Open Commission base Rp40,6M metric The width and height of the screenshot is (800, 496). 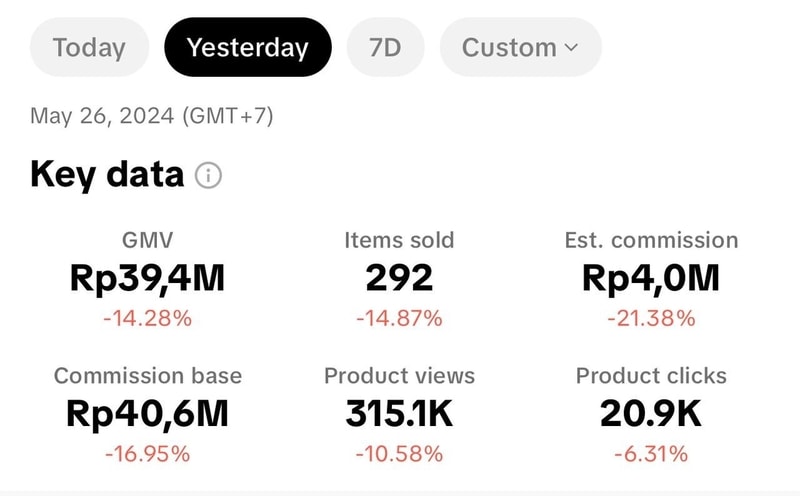[x=147, y=413]
